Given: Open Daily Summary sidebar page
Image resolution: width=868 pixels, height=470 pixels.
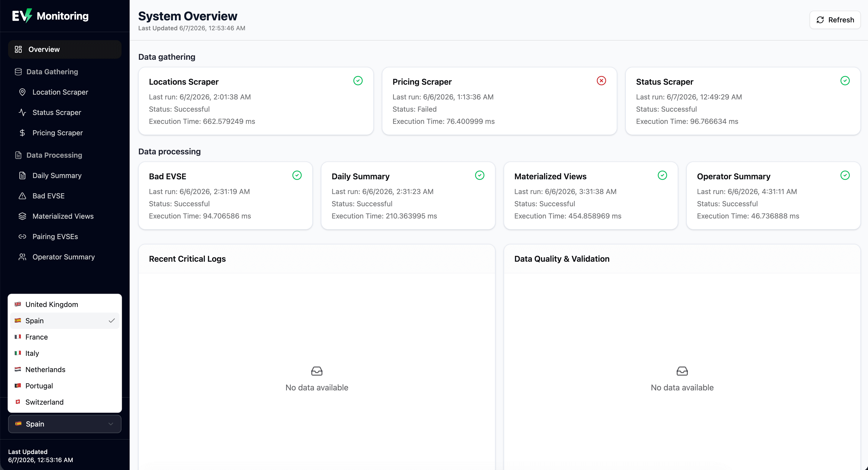Looking at the screenshot, I should [65, 176].
